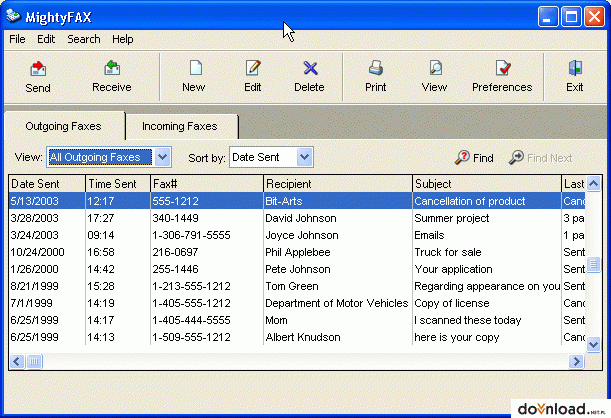Open the Help menu
The width and height of the screenshot is (611, 418).
point(123,39)
